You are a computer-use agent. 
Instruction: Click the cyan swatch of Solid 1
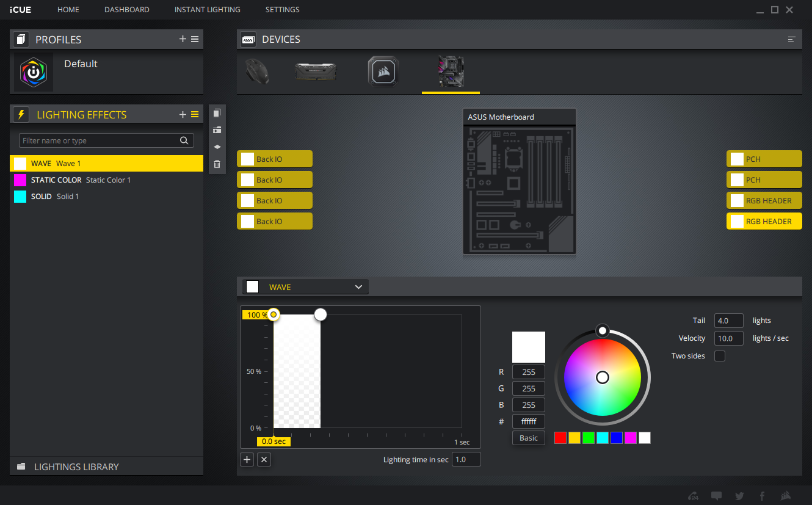click(x=20, y=196)
